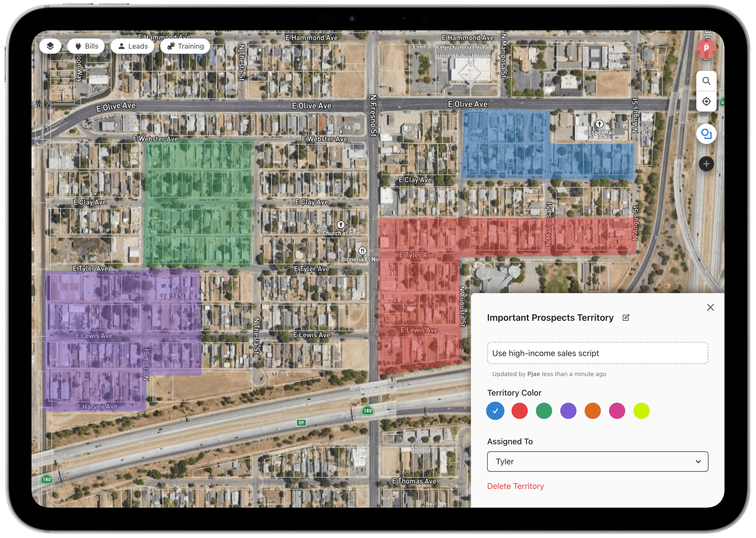Choose the green territory color swatch

click(x=544, y=411)
